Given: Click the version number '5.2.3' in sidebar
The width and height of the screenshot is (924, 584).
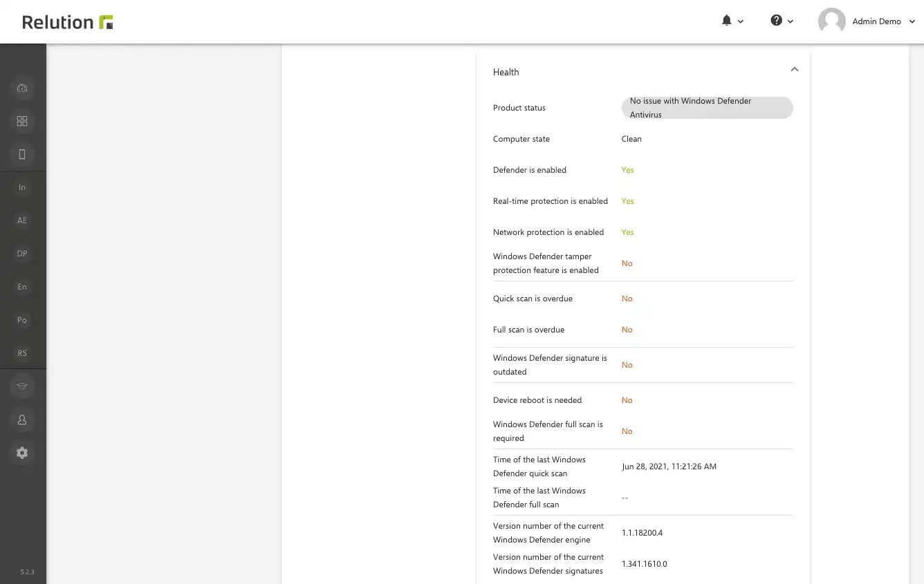Looking at the screenshot, I should pyautogui.click(x=27, y=572).
